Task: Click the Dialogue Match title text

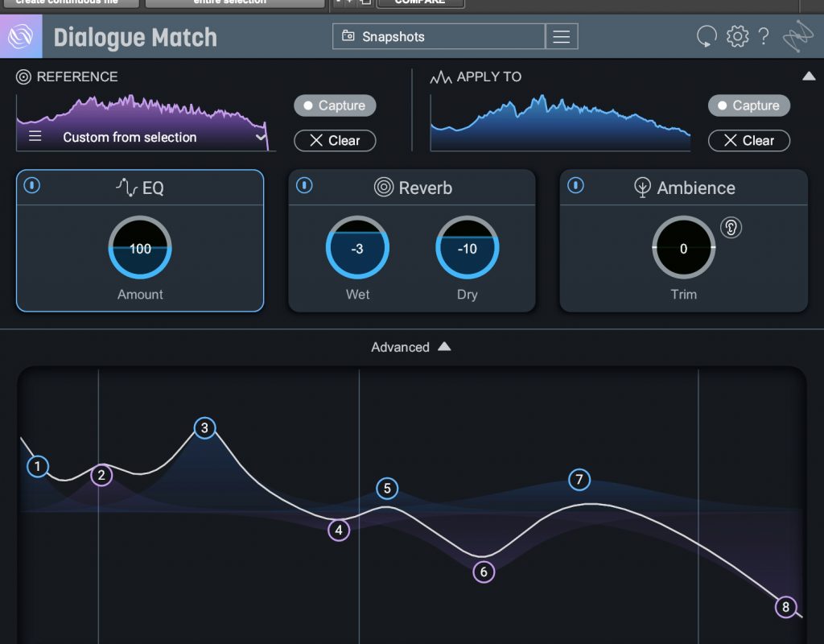Action: pos(135,37)
